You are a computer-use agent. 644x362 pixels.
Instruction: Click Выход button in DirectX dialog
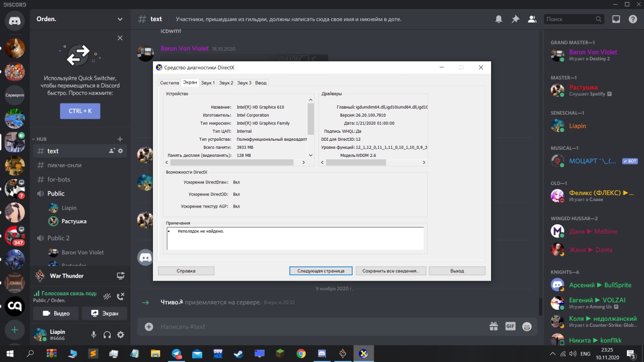pyautogui.click(x=457, y=270)
